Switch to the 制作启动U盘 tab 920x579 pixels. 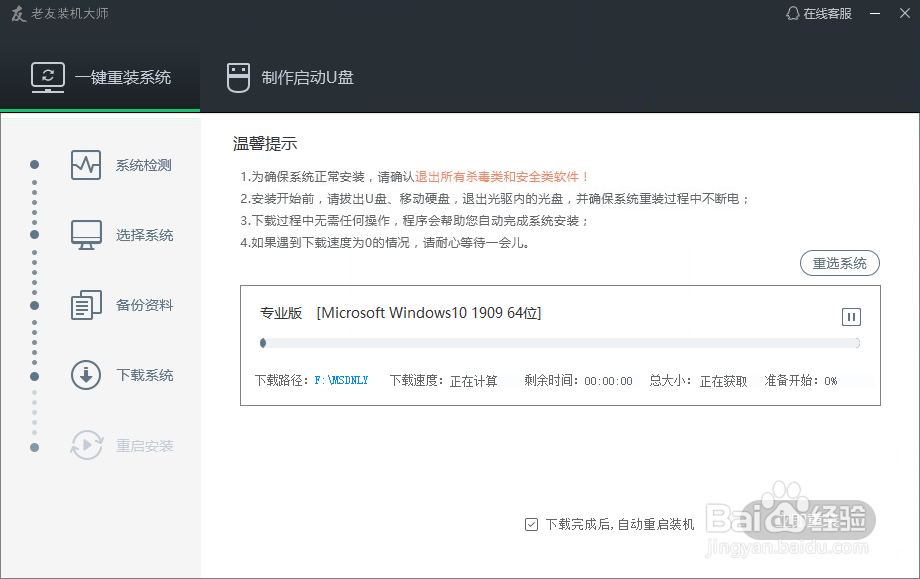pos(291,77)
